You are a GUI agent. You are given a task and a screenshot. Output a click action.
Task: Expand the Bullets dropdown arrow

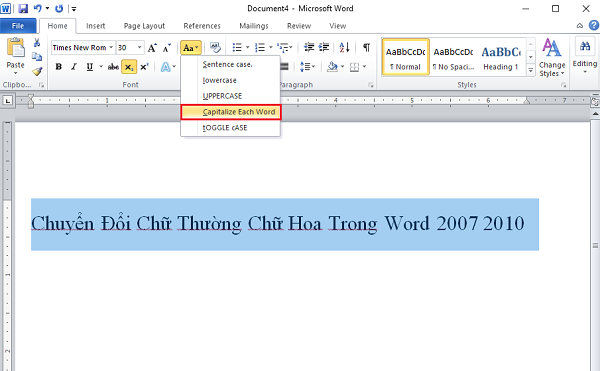point(247,47)
